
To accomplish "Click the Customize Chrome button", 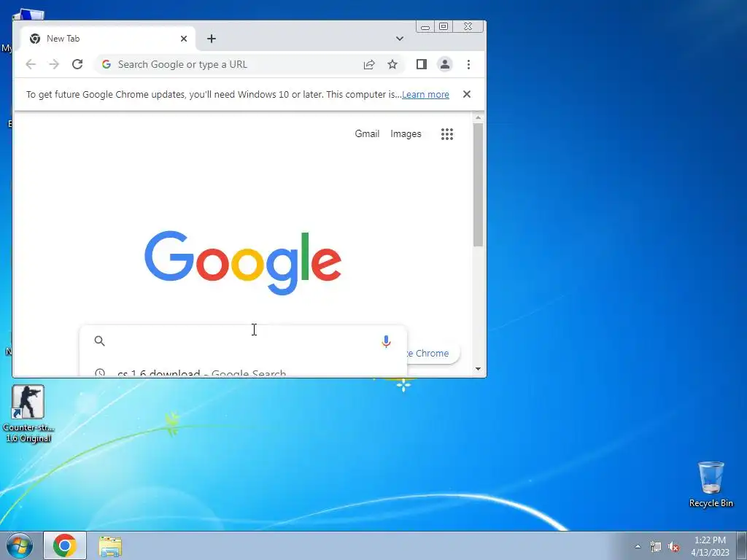I will pyautogui.click(x=432, y=354).
